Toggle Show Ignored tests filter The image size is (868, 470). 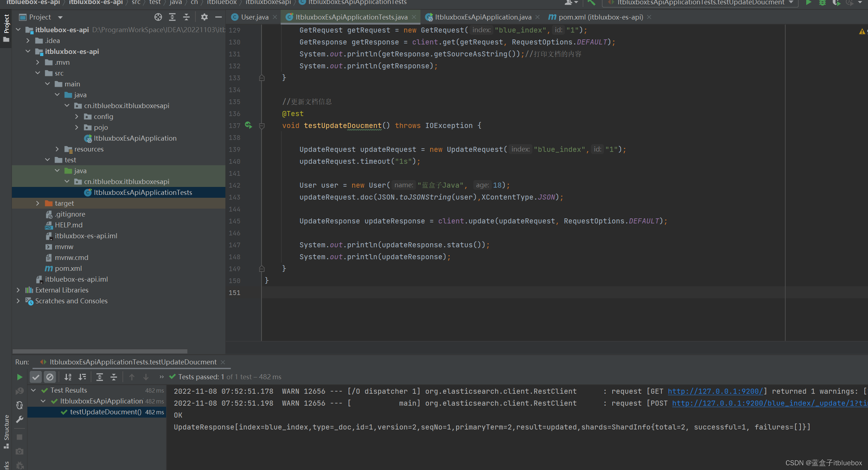[50, 377]
